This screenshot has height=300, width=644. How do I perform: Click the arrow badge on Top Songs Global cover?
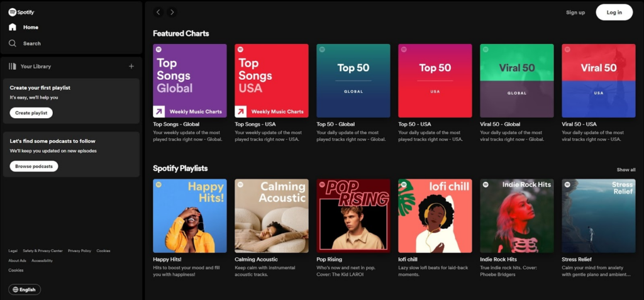tap(159, 111)
